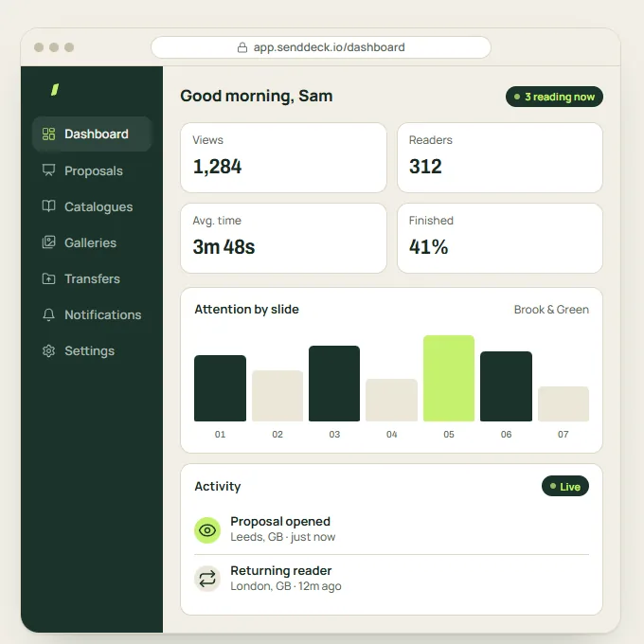Screen dimensions: 644x644
Task: Select the highlighted slide 05 green bar
Action: tap(449, 378)
